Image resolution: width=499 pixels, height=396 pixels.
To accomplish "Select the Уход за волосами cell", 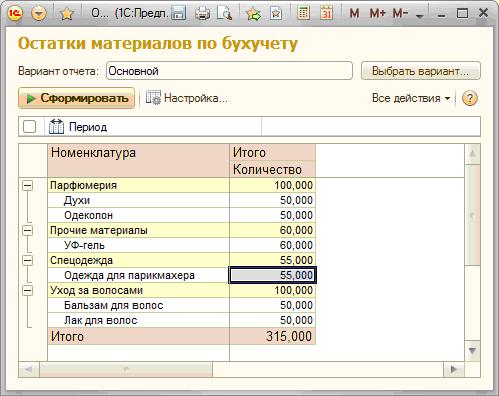I will 138,290.
